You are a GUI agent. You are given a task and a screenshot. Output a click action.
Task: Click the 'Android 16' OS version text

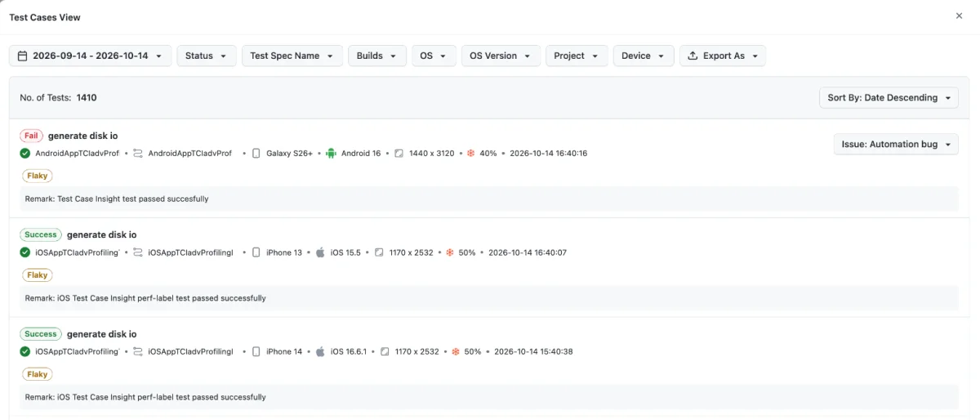(361, 154)
